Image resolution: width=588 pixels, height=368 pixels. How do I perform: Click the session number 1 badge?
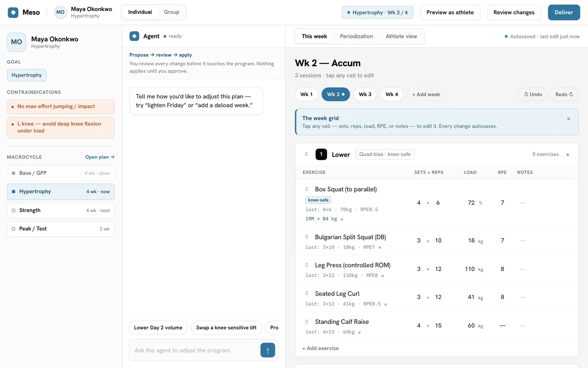(321, 155)
